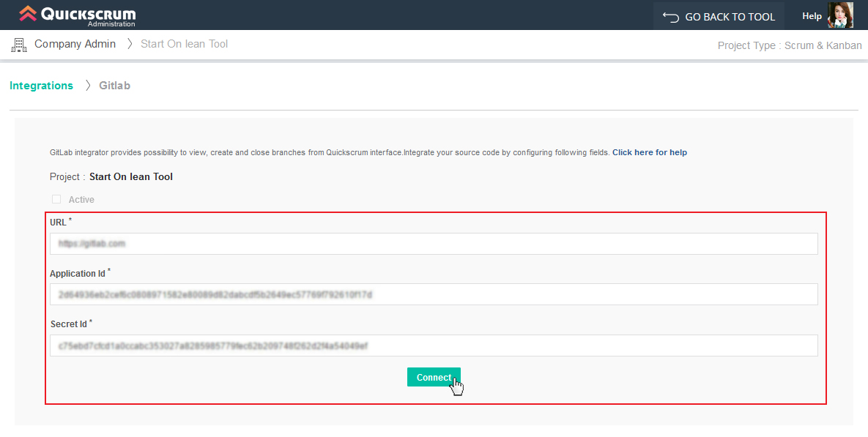Image resolution: width=868 pixels, height=437 pixels.
Task: Click 'Project Type : Scrum & Kanban' text
Action: [790, 45]
